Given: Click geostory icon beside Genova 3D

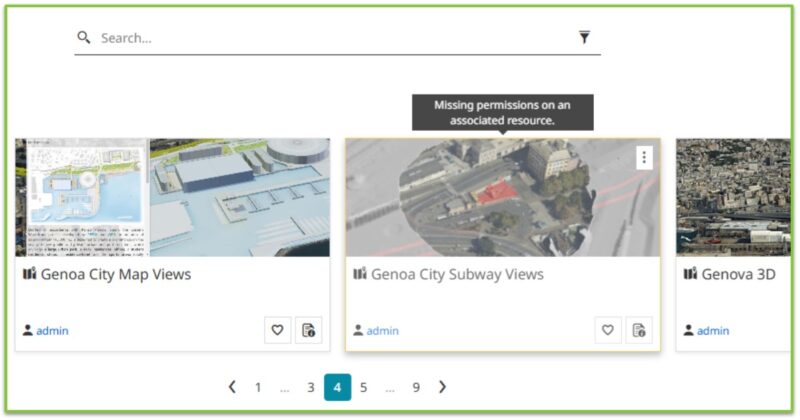Looking at the screenshot, I should (x=691, y=274).
